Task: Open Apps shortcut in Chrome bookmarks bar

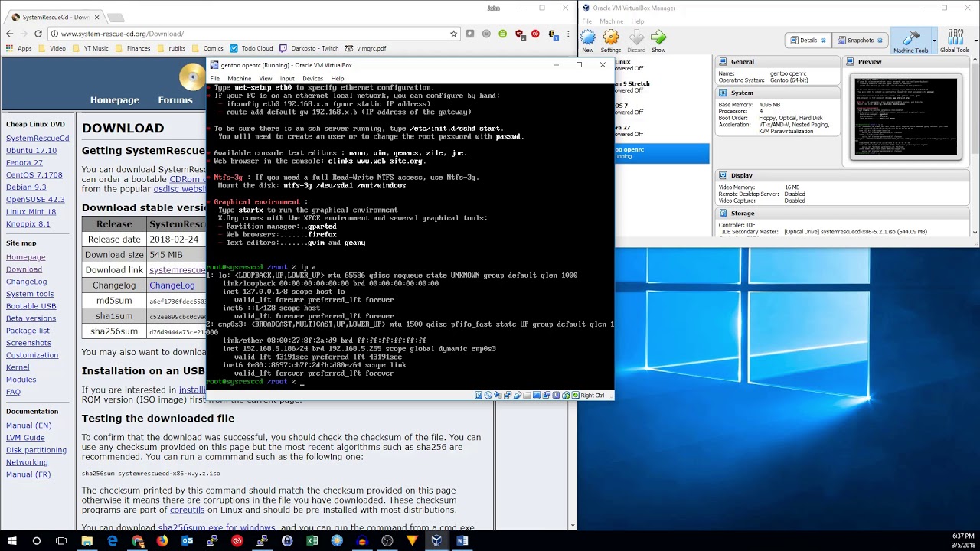Action: tap(18, 48)
